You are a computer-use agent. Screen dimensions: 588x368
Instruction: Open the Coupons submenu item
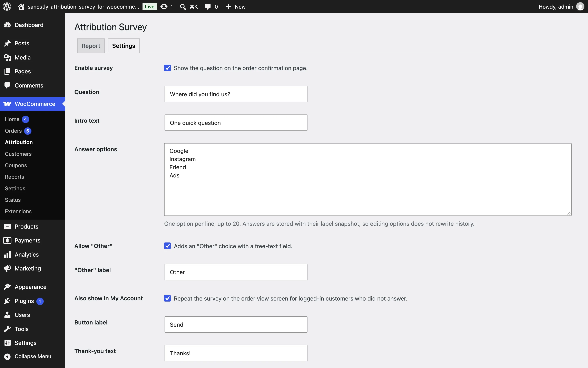pos(32,165)
